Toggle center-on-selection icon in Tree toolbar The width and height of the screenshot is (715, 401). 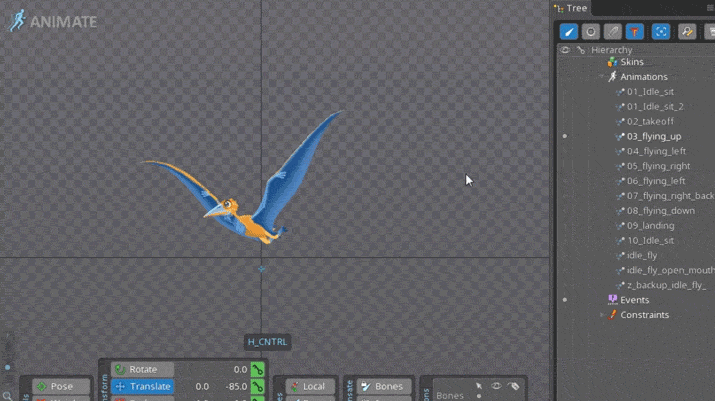pos(661,32)
